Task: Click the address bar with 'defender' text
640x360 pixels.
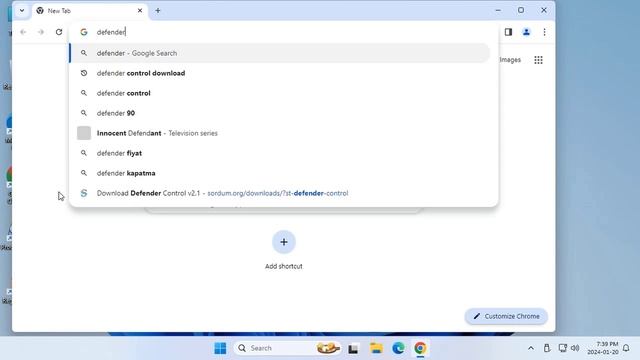Action: tap(284, 32)
